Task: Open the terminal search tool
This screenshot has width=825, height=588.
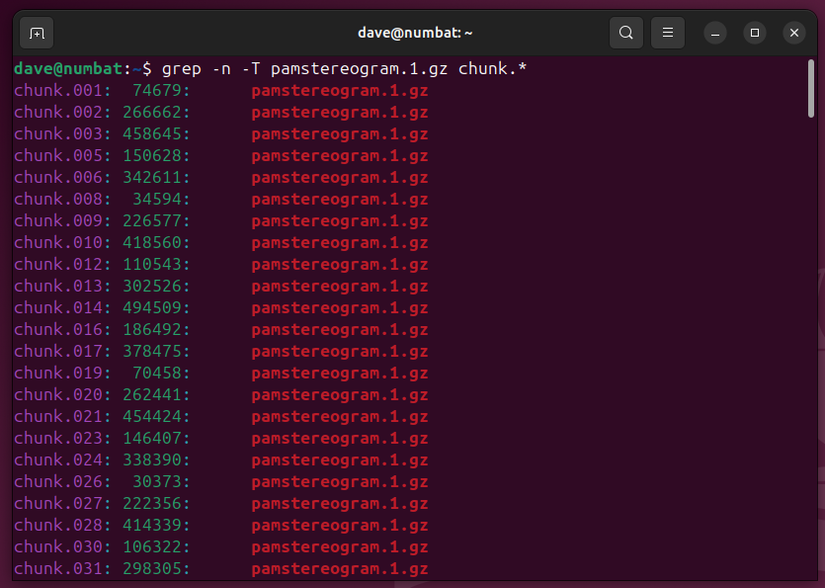Action: (x=626, y=32)
